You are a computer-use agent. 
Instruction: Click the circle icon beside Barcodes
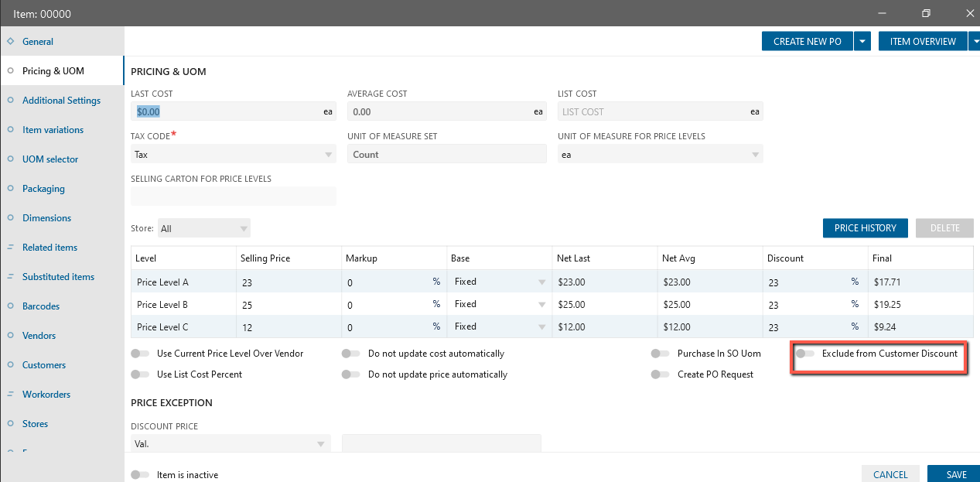pyautogui.click(x=10, y=306)
